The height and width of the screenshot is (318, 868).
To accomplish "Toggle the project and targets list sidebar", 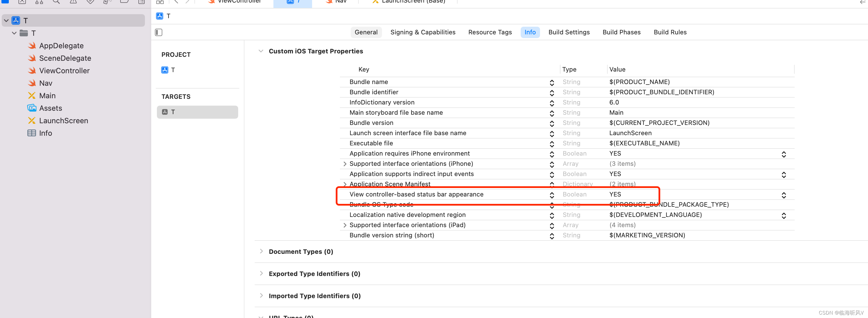I will 159,32.
